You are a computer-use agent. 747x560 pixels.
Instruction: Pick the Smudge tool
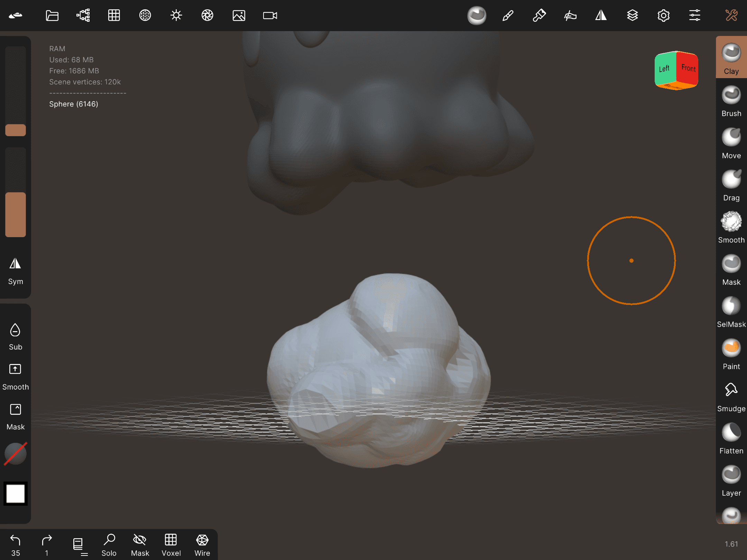point(731,396)
